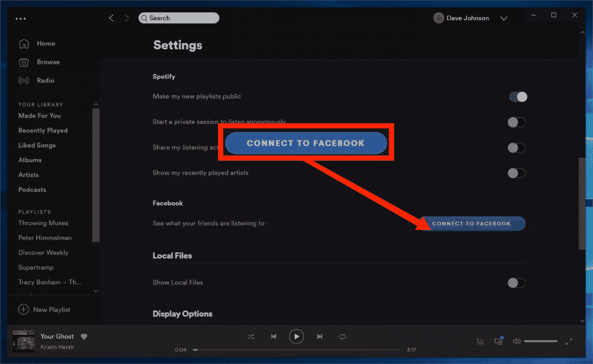The height and width of the screenshot is (364, 593).
Task: Expand the account dropdown chevron
Action: [504, 18]
